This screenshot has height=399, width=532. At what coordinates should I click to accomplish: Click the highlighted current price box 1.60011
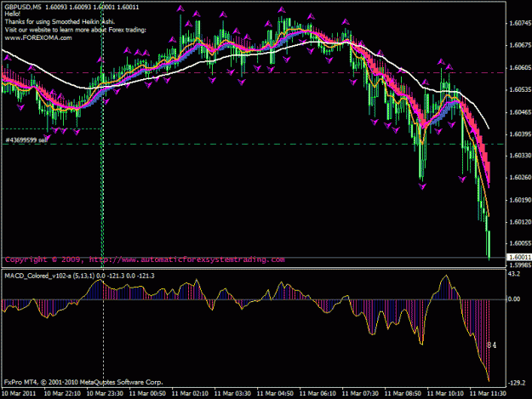coord(518,257)
